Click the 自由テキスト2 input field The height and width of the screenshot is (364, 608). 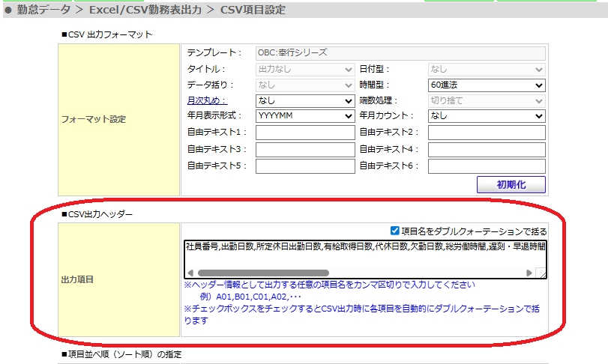pos(486,133)
